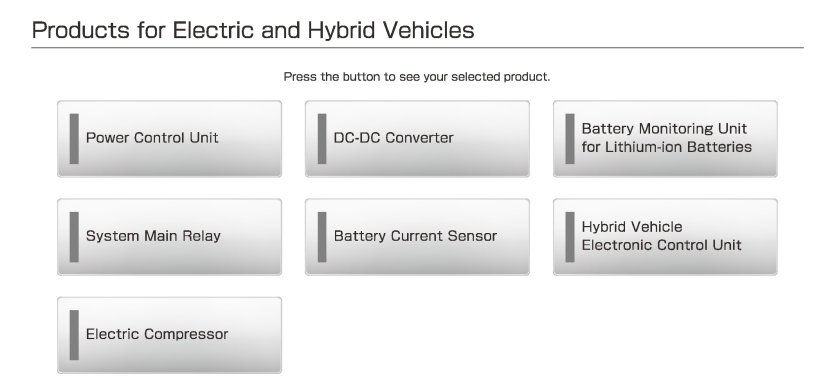The height and width of the screenshot is (379, 835).
Task: View the System Main Relay product
Action: pos(169,237)
